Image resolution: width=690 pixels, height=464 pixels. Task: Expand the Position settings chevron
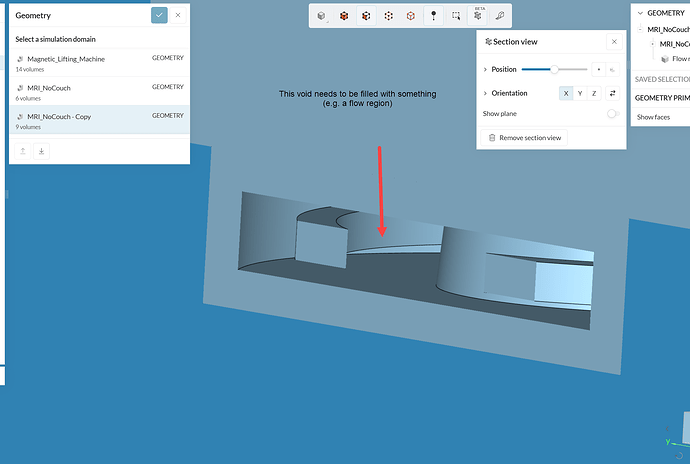coord(485,70)
